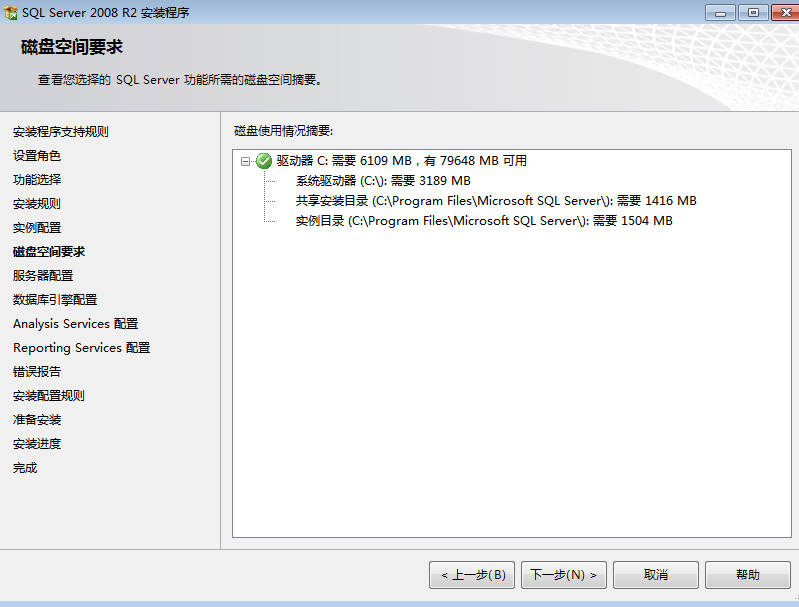Select the 系统驱动器 (C:\) tree entry

coord(383,181)
